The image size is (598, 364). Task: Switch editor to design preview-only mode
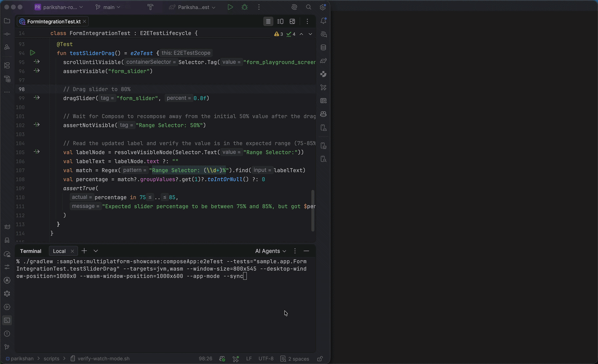click(x=292, y=21)
